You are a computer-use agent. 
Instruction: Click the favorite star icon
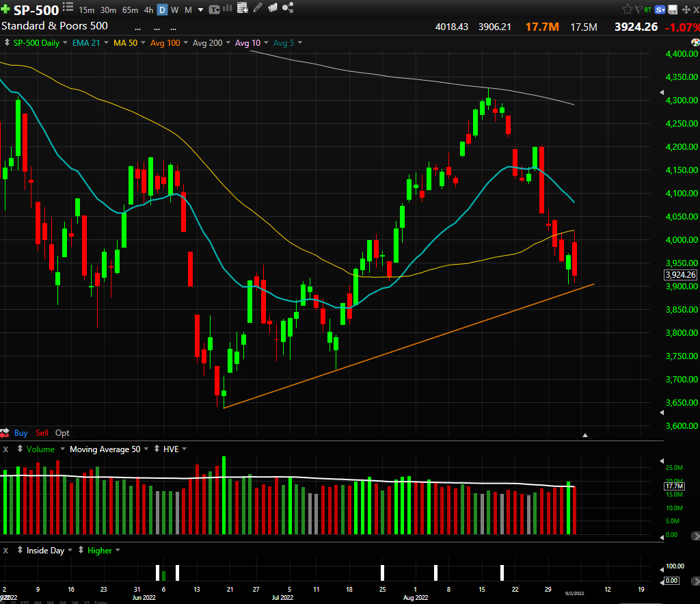coord(628,9)
